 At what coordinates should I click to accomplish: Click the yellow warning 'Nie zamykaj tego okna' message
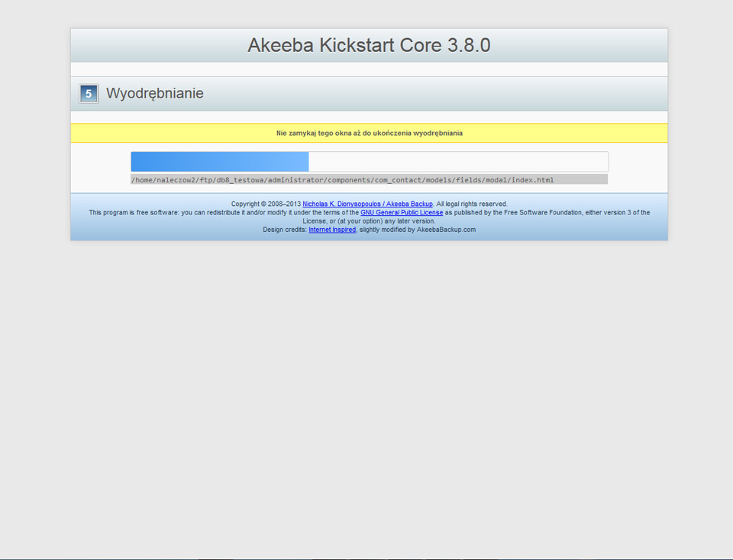(x=370, y=133)
